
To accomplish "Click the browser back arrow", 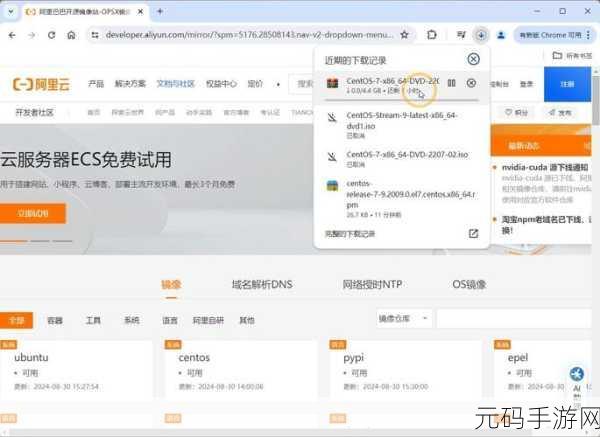I will point(12,35).
